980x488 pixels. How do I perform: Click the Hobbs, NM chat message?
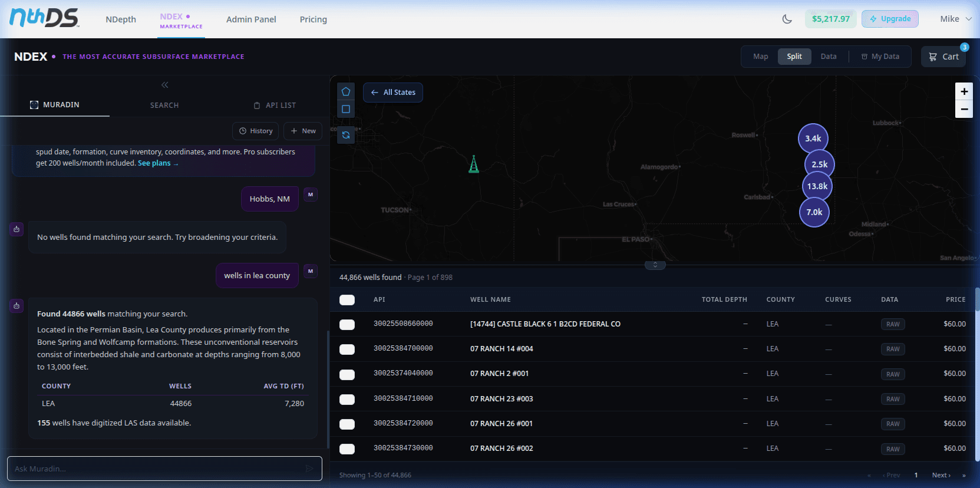tap(270, 199)
